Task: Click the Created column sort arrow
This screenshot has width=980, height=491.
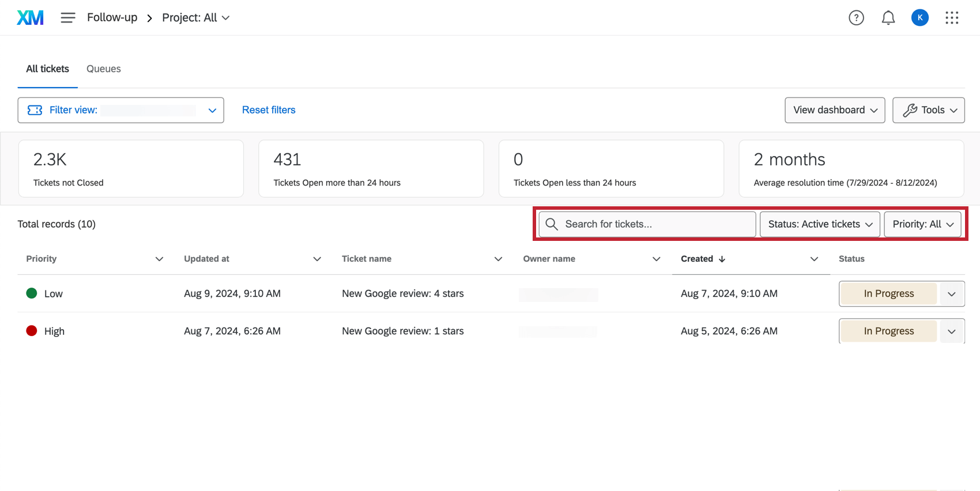Action: point(722,259)
